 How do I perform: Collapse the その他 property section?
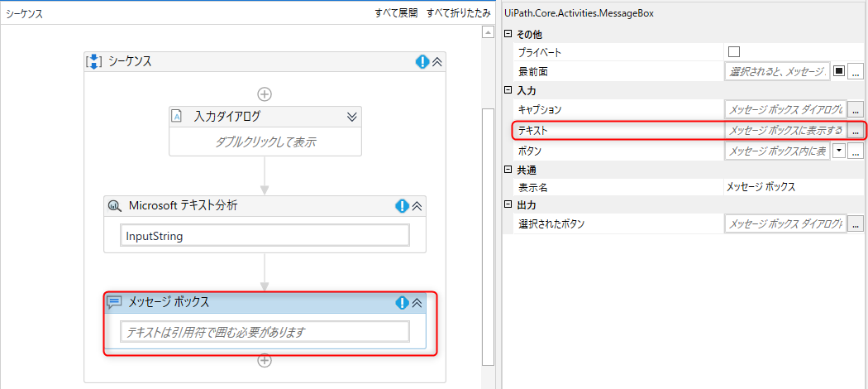tap(508, 35)
